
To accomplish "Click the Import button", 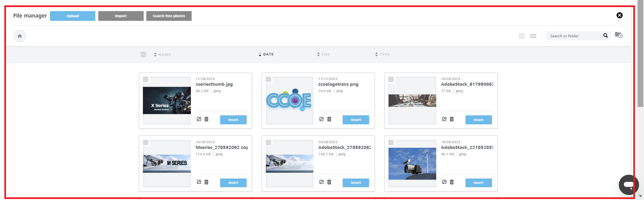I will click(x=121, y=16).
